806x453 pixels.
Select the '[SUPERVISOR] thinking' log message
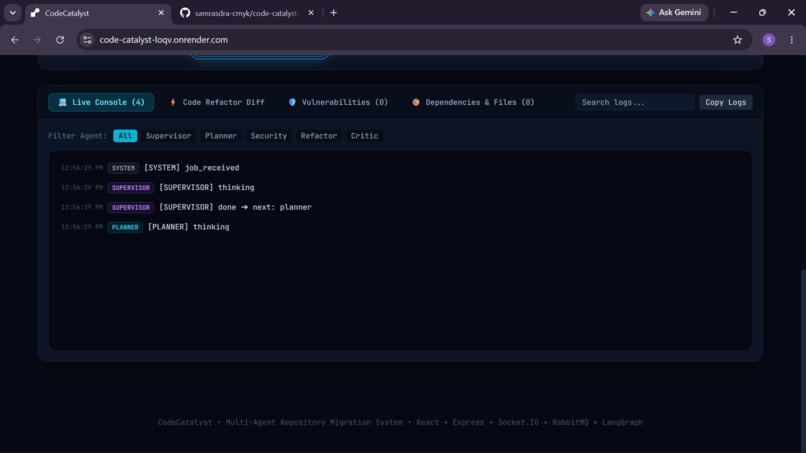207,188
